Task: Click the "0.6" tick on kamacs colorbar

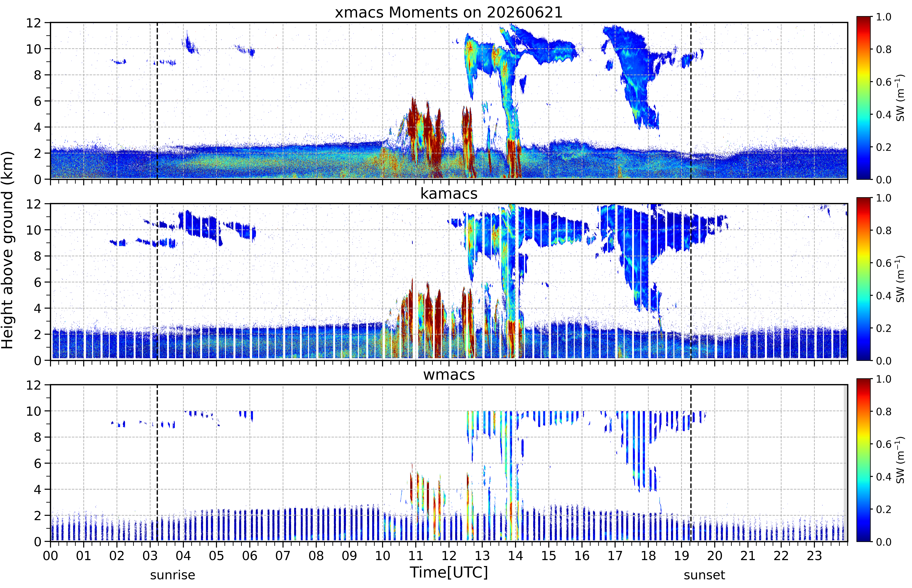Action: (x=884, y=263)
